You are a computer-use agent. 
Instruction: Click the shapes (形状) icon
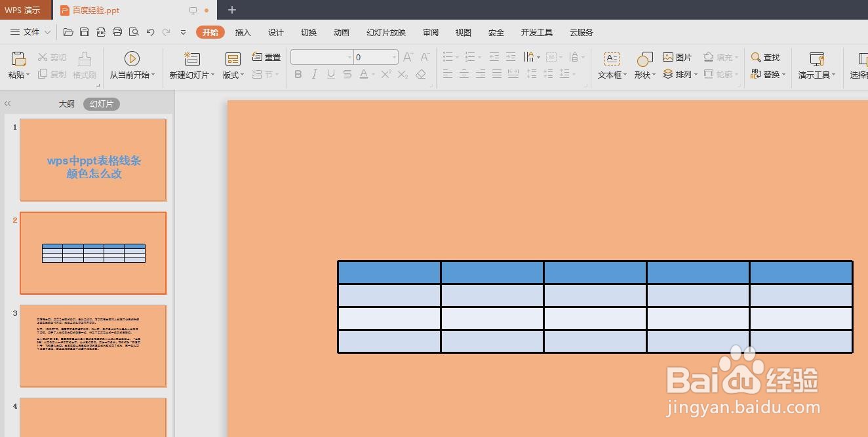[645, 60]
